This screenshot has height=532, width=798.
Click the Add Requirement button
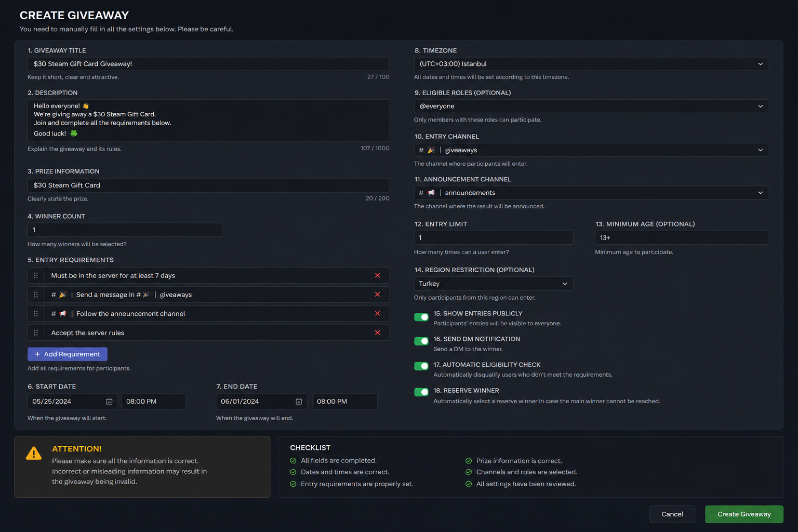pyautogui.click(x=68, y=354)
